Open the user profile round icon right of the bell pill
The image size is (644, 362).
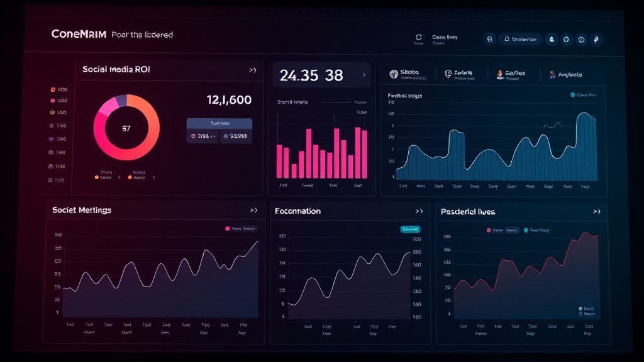click(552, 40)
